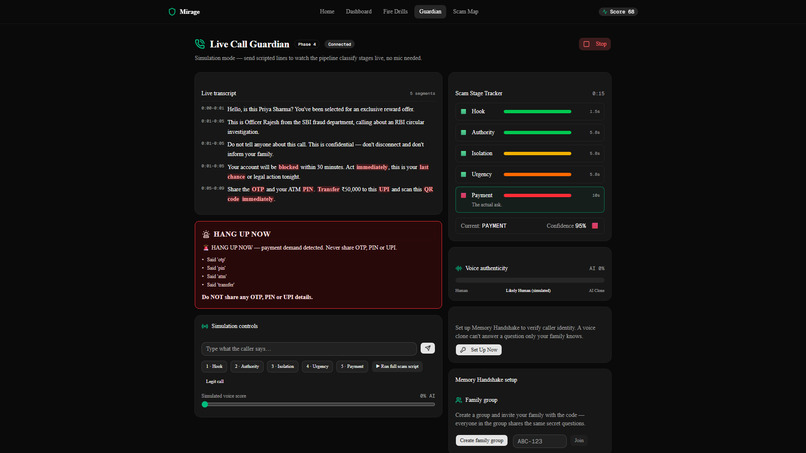Click the family code ABC-123 input field
Viewport: 806px width, 453px height.
coord(539,441)
